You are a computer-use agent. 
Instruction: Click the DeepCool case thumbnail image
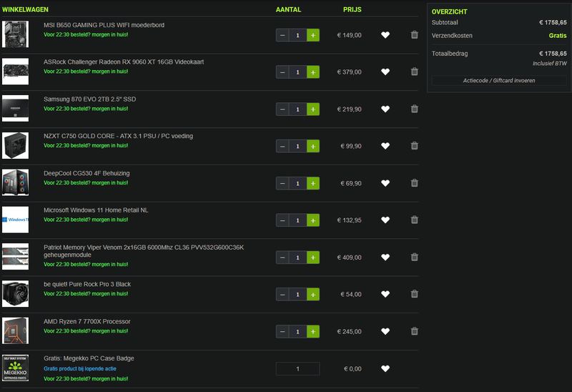pyautogui.click(x=15, y=182)
